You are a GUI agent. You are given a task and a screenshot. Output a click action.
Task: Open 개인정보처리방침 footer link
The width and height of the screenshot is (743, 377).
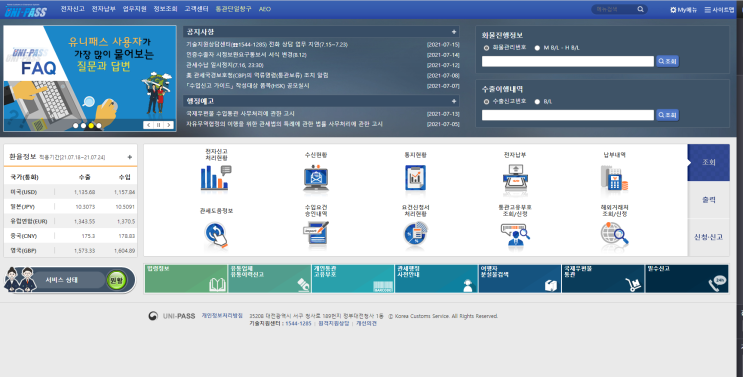(222, 315)
